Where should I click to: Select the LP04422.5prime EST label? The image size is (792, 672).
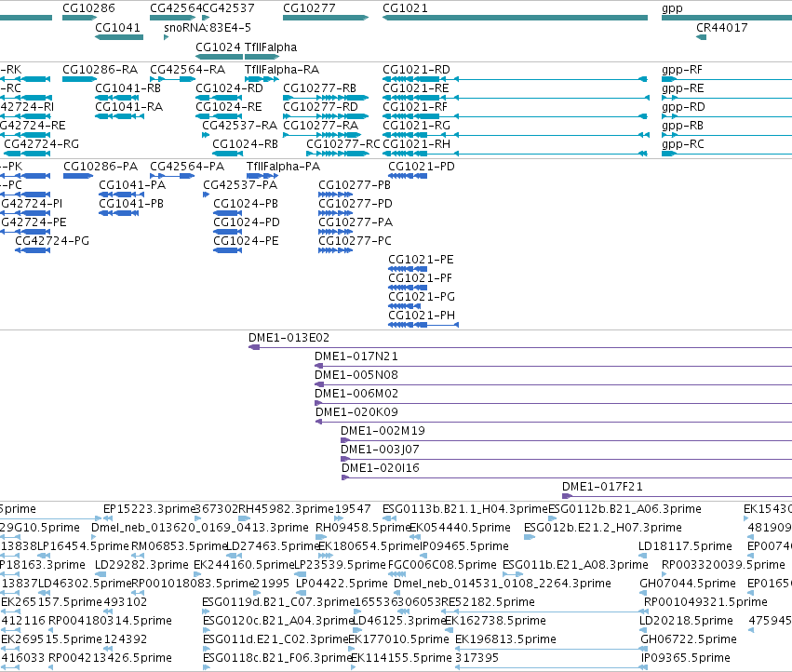pos(342,584)
